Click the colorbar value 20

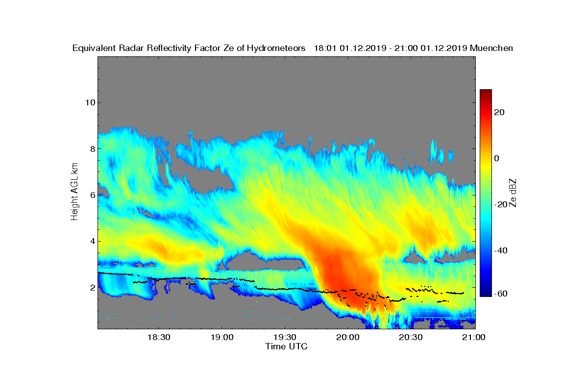point(500,112)
